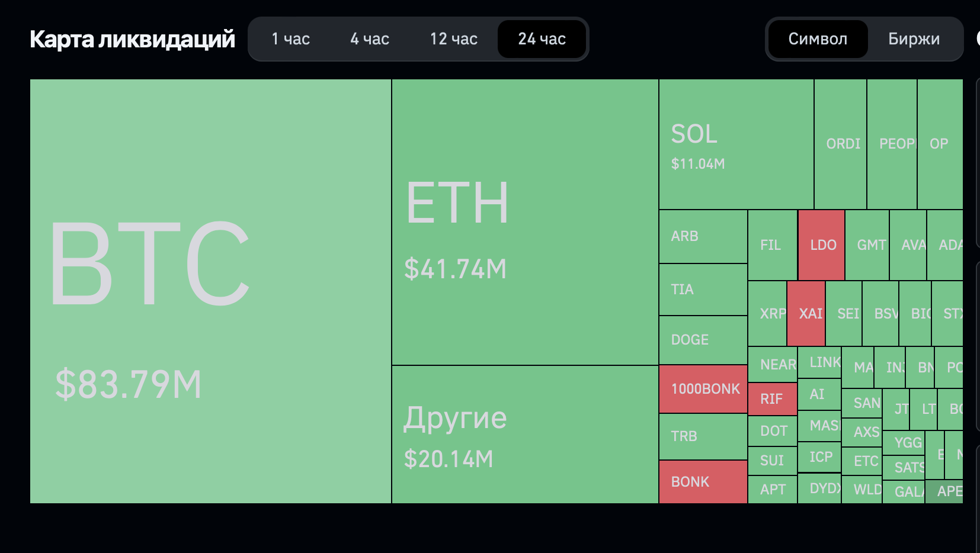Switch to the 4 час timeframe
980x553 pixels.
tap(370, 39)
